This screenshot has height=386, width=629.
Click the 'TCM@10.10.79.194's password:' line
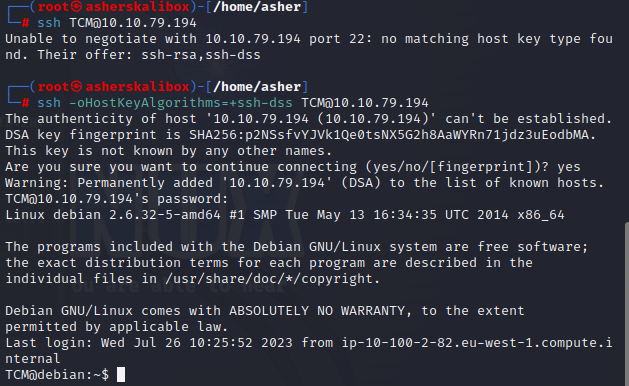[x=116, y=199]
